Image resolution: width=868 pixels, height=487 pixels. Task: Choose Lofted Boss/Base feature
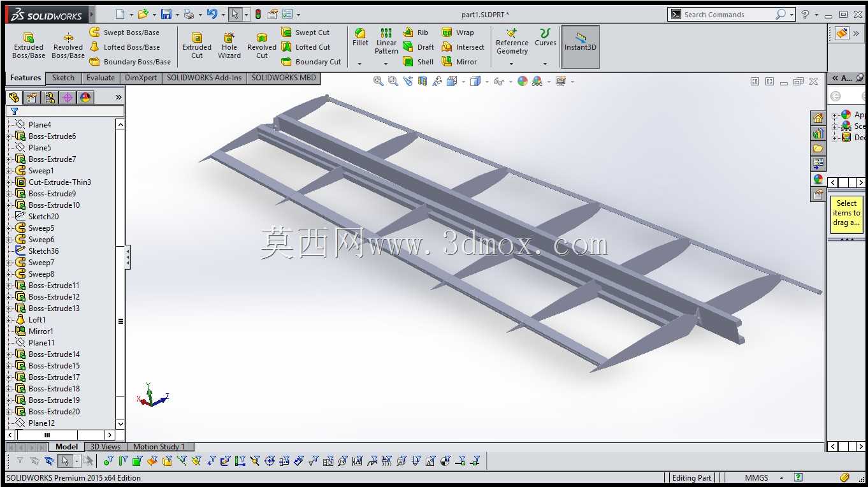tap(124, 47)
